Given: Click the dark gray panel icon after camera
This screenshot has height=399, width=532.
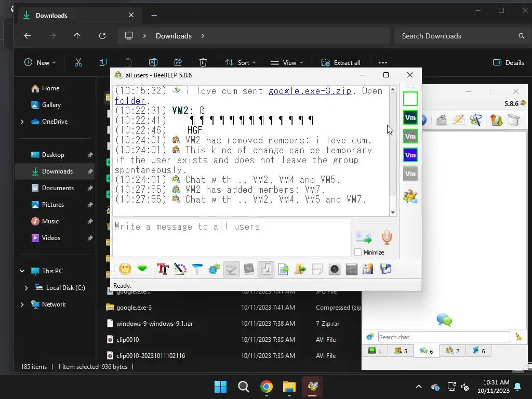Looking at the screenshot, I should [x=352, y=269].
